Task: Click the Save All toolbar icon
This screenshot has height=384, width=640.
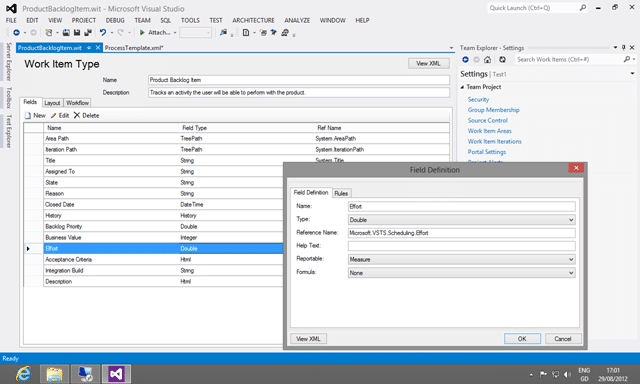Action: [88, 33]
